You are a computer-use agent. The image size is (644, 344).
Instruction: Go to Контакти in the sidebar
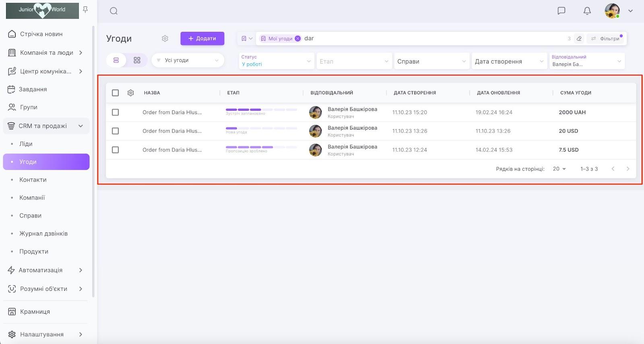click(33, 180)
